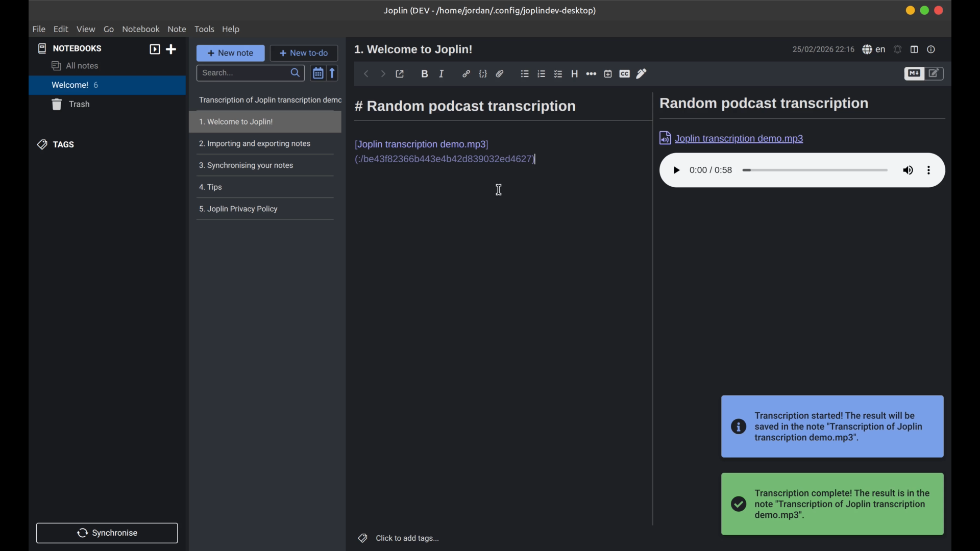Apply a heading to the text
980x551 pixels.
coord(574,73)
